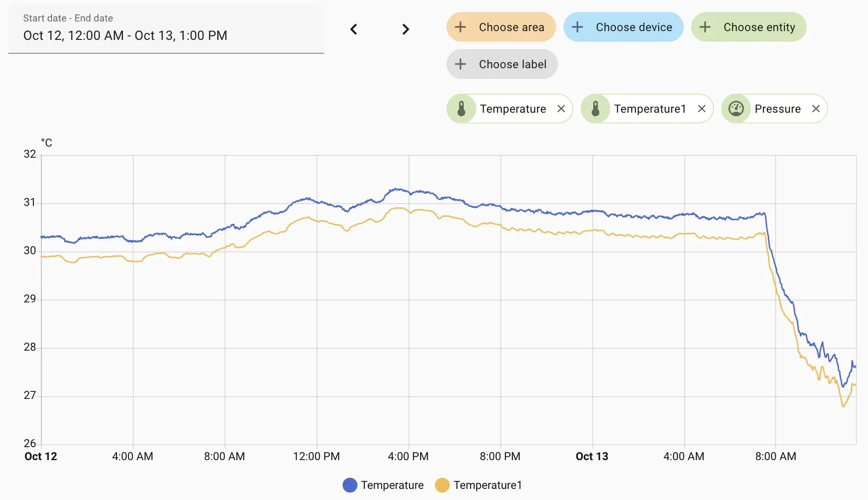The height and width of the screenshot is (500, 868).
Task: Click the Temperature1 chip thermometer icon
Action: (x=596, y=109)
